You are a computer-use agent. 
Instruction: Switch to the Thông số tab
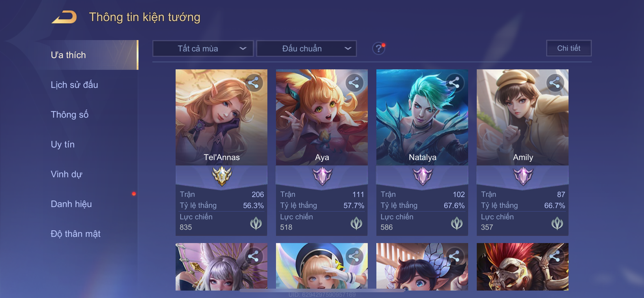tap(69, 114)
